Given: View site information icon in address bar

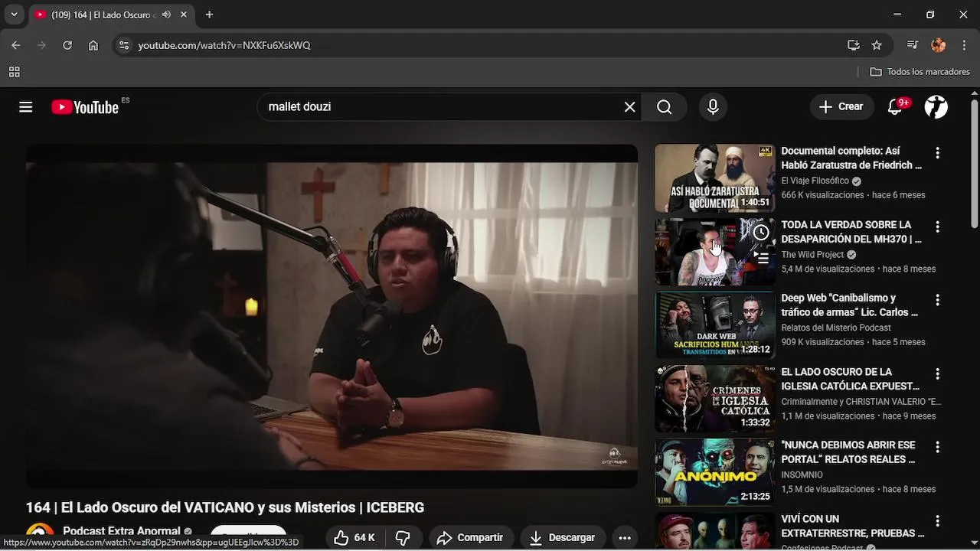Looking at the screenshot, I should (124, 45).
